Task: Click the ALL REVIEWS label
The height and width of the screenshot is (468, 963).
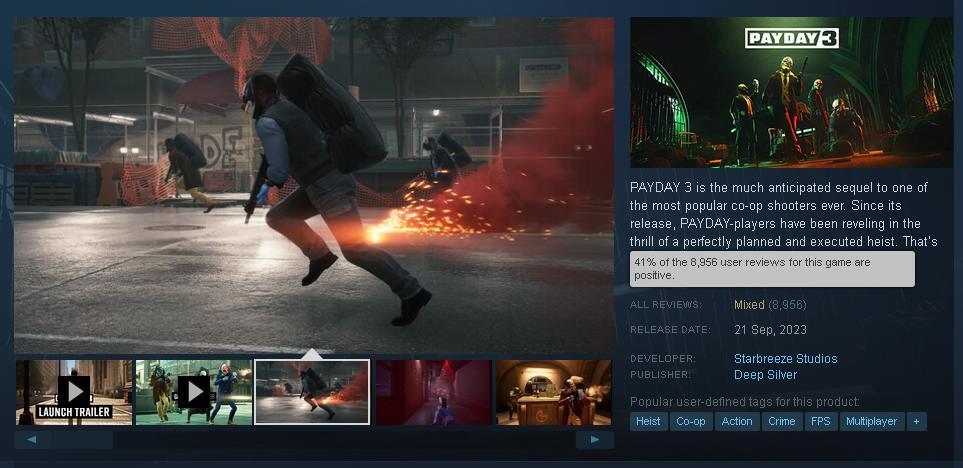Action: (666, 305)
